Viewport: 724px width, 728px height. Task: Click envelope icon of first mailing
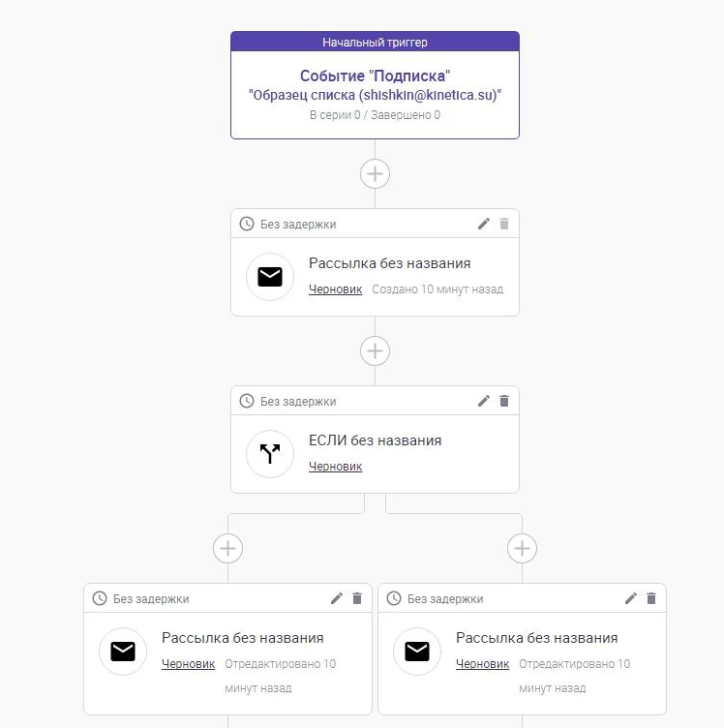coord(270,277)
